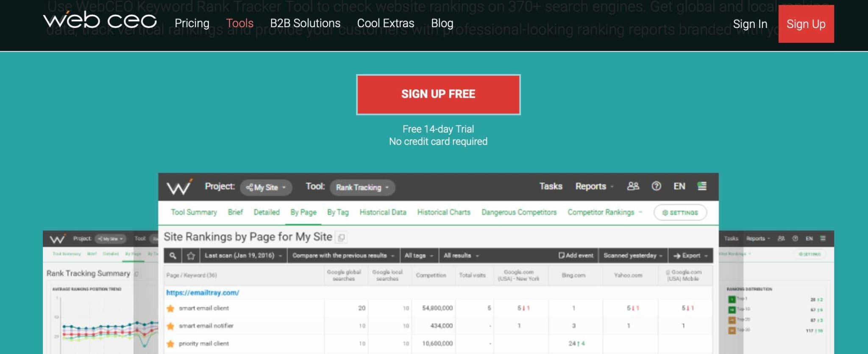Open the Tools menu in navigation

[x=239, y=23]
